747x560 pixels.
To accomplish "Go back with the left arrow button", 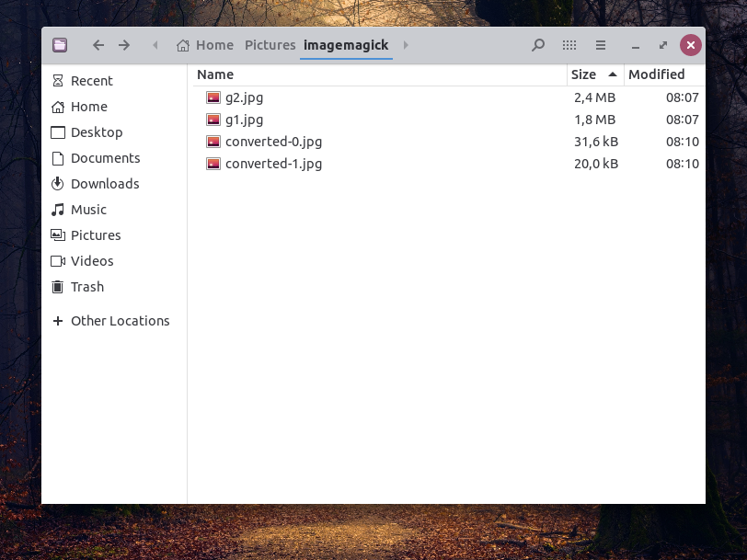I will click(x=98, y=45).
